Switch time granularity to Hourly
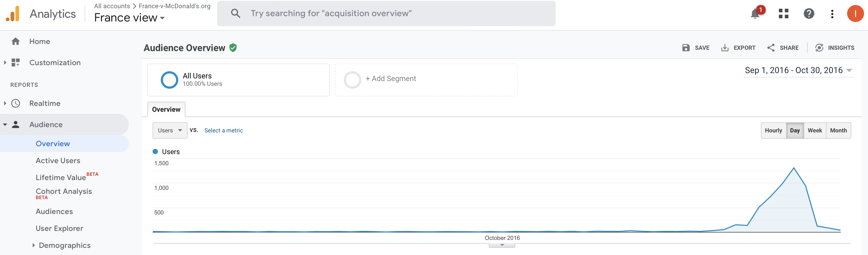868x255 pixels. point(773,130)
